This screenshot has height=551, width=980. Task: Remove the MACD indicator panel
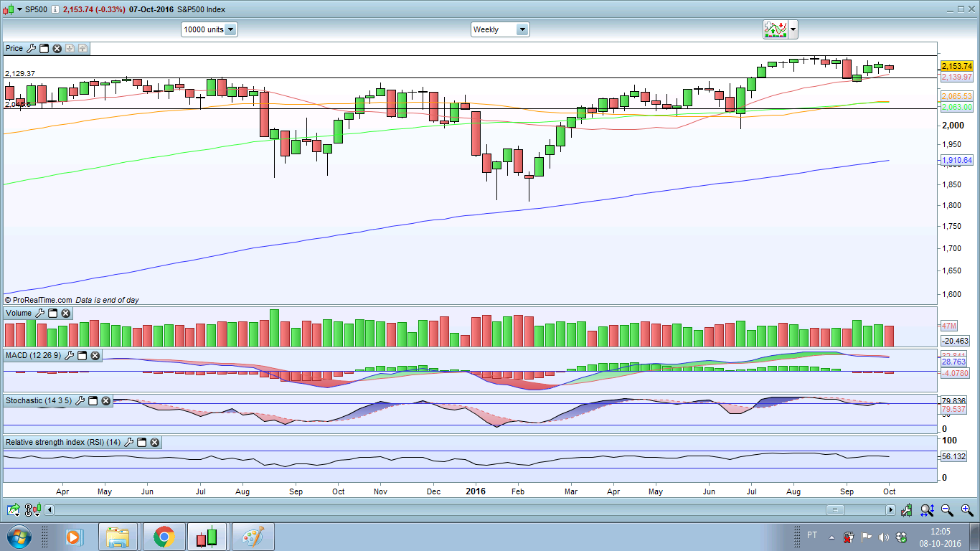(x=95, y=355)
